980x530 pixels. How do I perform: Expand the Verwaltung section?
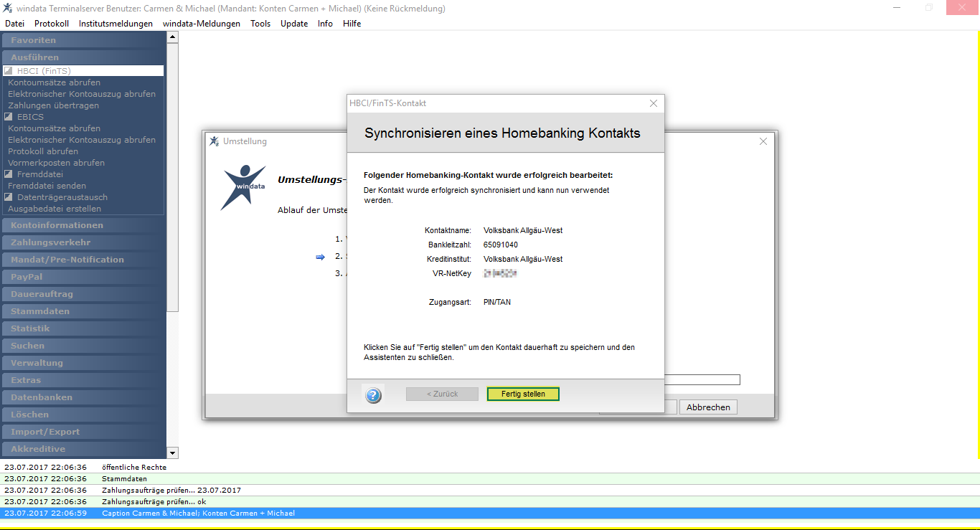coord(83,363)
